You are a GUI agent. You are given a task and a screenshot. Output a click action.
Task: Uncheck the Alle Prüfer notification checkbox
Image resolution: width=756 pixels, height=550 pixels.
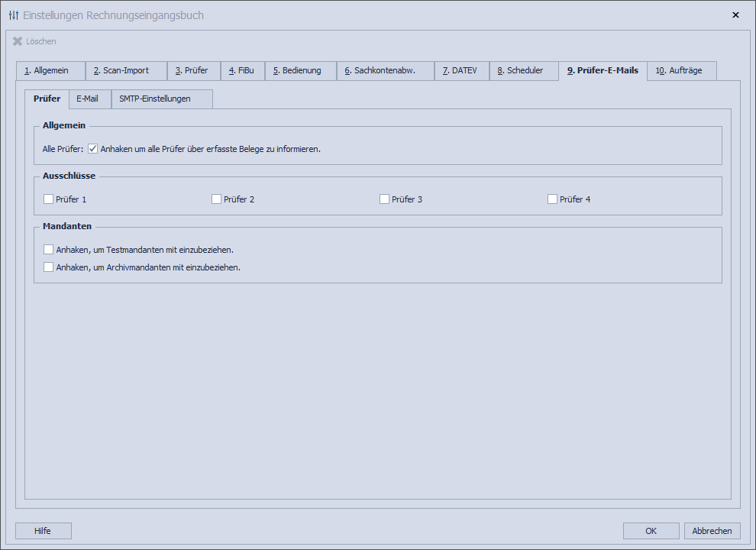[92, 149]
